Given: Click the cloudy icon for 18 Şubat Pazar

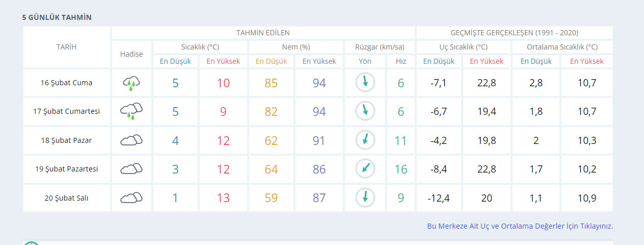Looking at the screenshot, I should point(131,140).
